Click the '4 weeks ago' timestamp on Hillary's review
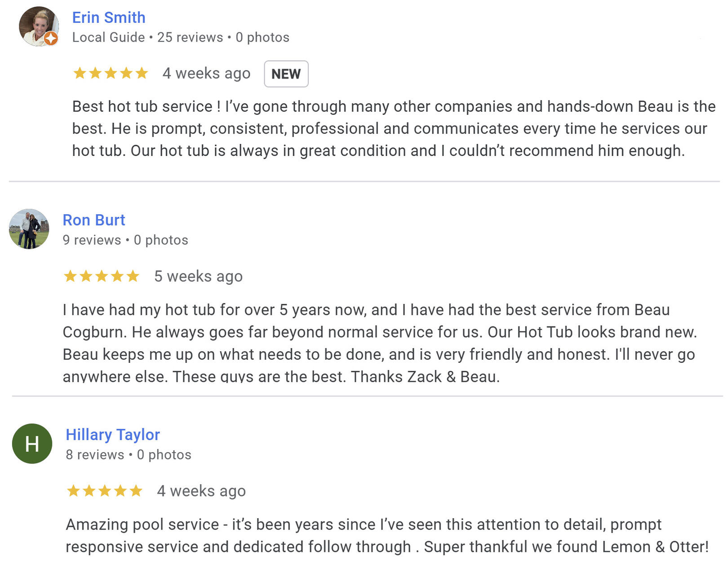Image resolution: width=728 pixels, height=582 pixels. click(x=201, y=491)
